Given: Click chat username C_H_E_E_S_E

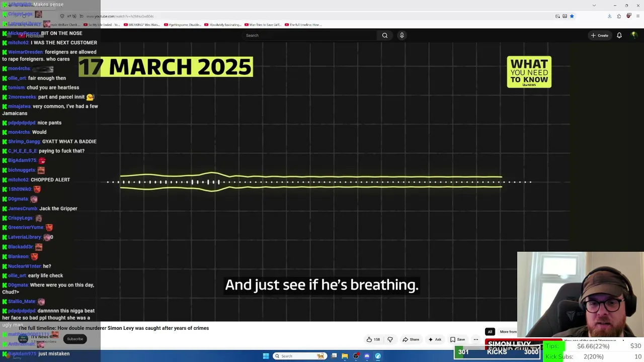Looking at the screenshot, I should point(22,151).
